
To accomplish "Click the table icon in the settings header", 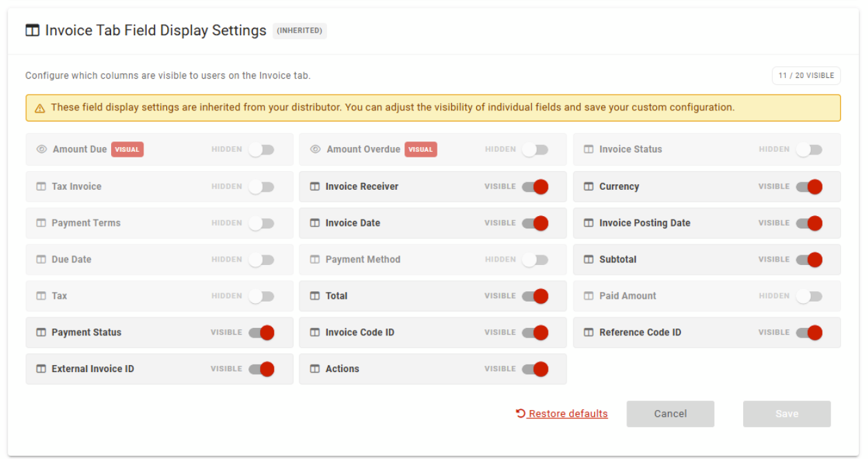I will [x=32, y=30].
